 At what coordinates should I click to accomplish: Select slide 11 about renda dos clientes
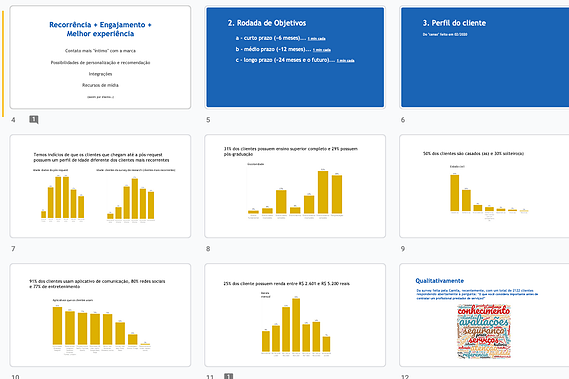295,315
